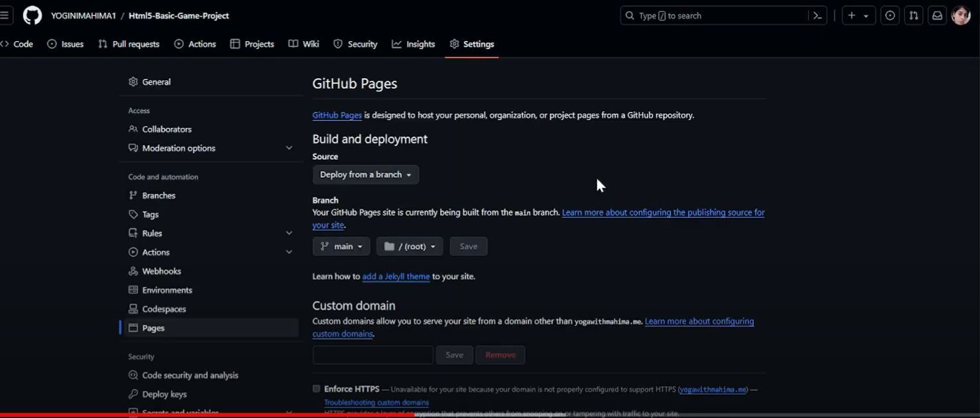Open the main branch selector dropdown
The image size is (980, 418).
pyautogui.click(x=341, y=246)
